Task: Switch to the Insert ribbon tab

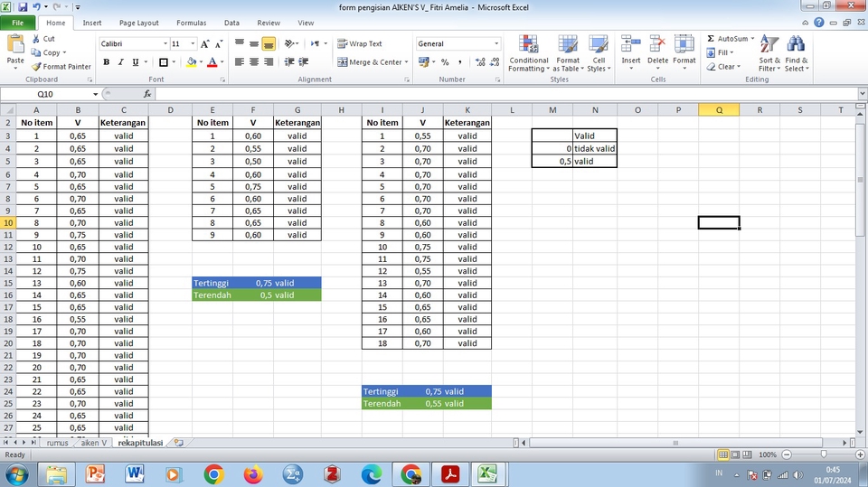Action: pyautogui.click(x=92, y=23)
